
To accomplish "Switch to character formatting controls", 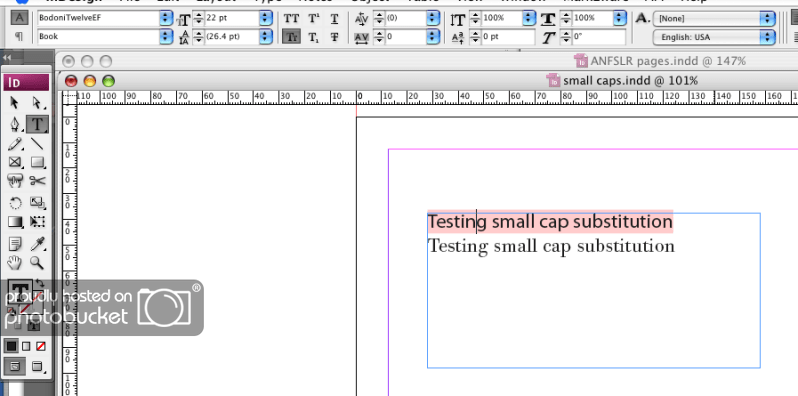I will (19, 18).
